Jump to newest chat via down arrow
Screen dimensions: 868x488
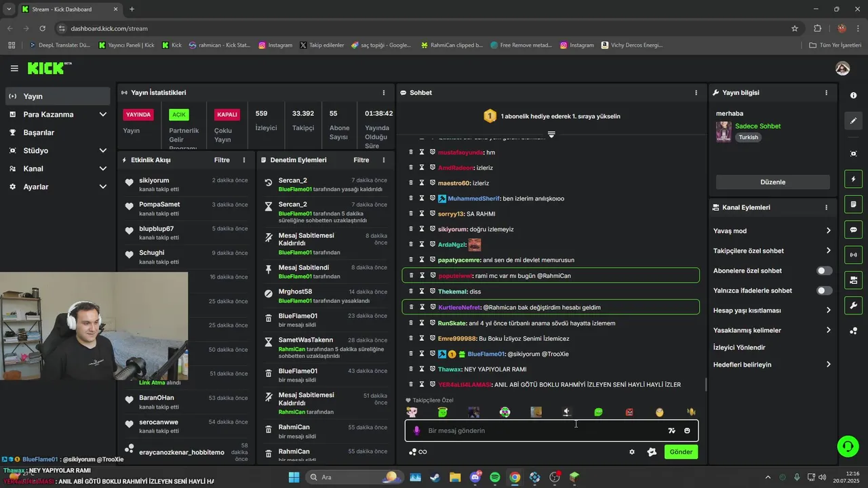(x=551, y=135)
